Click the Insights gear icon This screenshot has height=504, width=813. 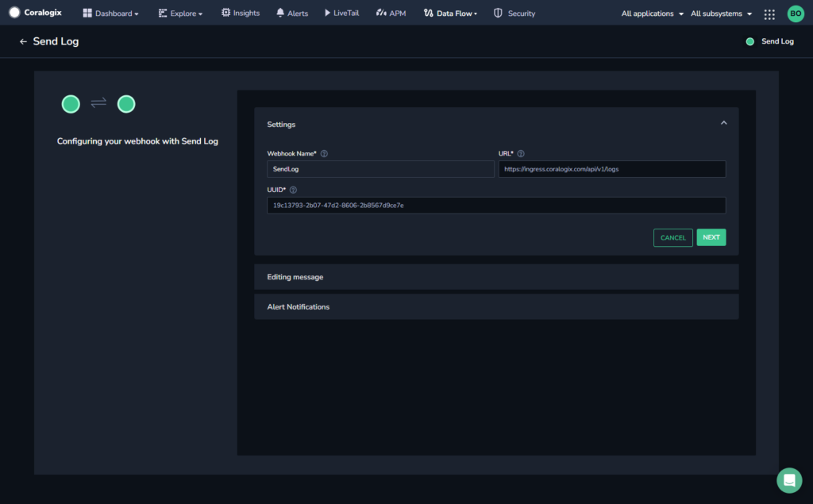[225, 13]
